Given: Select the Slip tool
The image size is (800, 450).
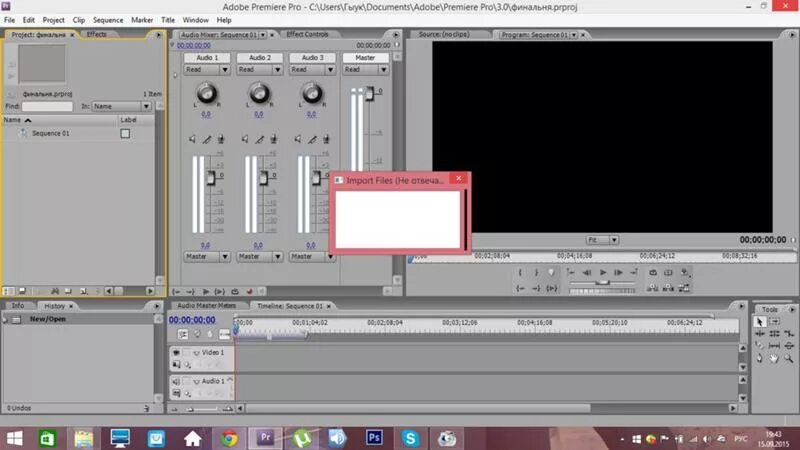Looking at the screenshot, I should coord(774,346).
